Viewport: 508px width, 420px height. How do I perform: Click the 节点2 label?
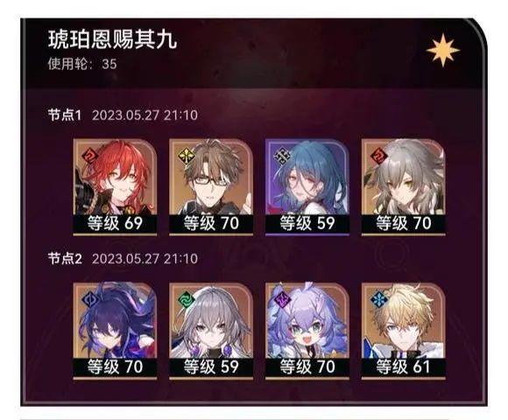(x=65, y=258)
